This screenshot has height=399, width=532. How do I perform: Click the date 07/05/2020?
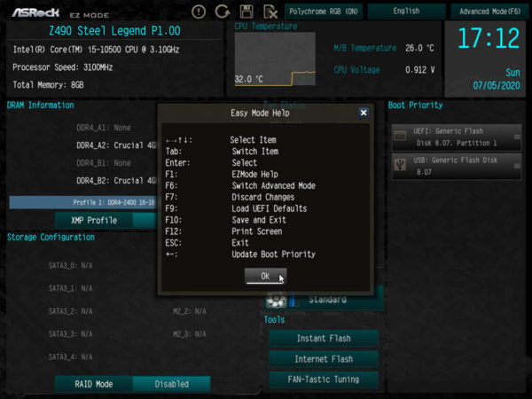coord(497,85)
